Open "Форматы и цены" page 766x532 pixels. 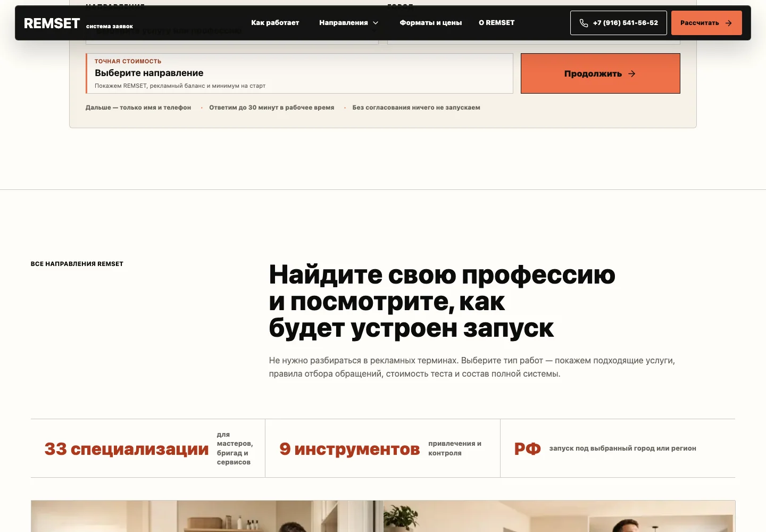coord(431,23)
